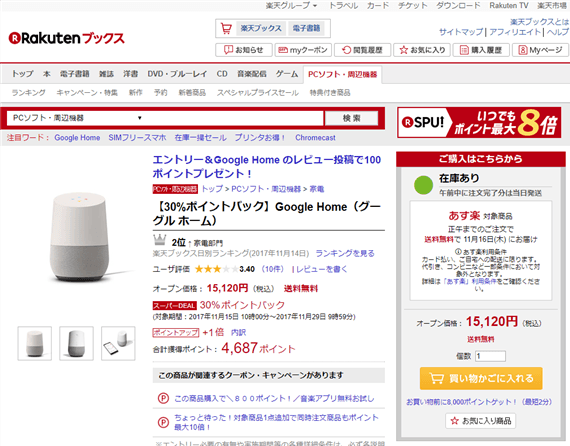Screen dimensions: 570x446
Task: Open ランキングを見る link
Action: 345,253
